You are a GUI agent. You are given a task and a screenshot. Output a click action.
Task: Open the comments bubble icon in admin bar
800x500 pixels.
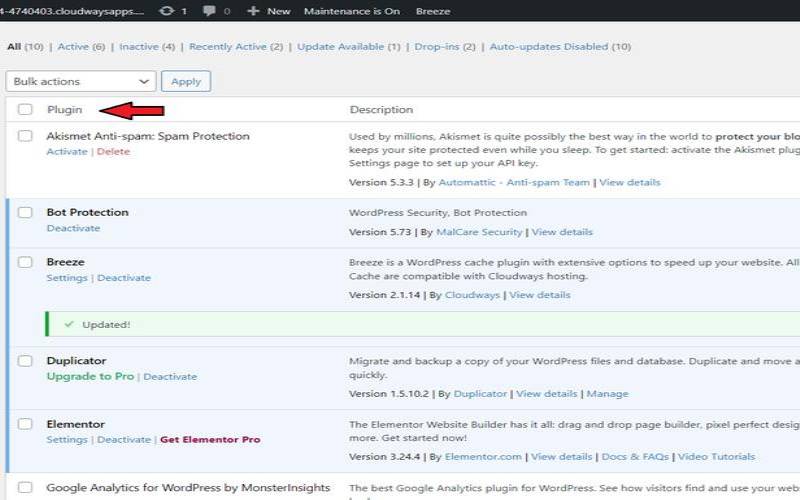tap(211, 11)
